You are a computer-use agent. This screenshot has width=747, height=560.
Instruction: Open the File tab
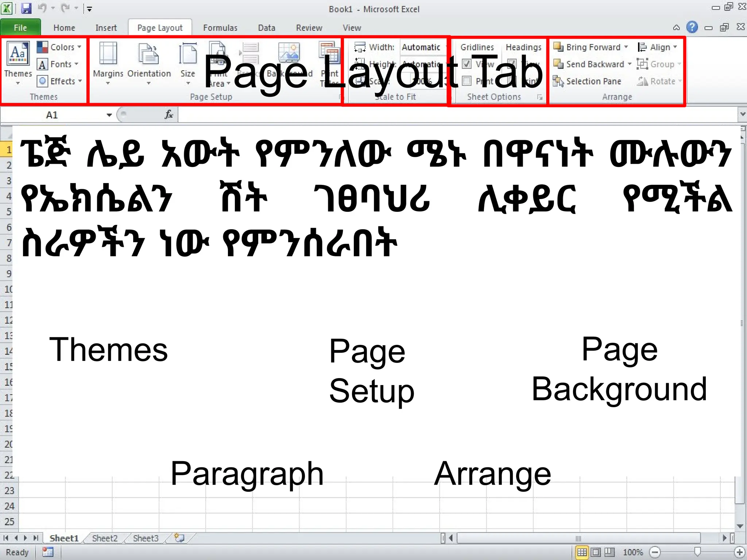(x=20, y=28)
